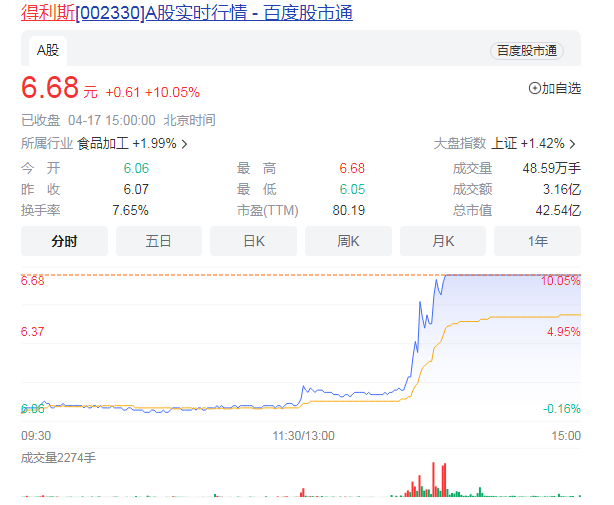The width and height of the screenshot is (614, 505).
Task: Show the 周K candlestick chart
Action: point(348,241)
